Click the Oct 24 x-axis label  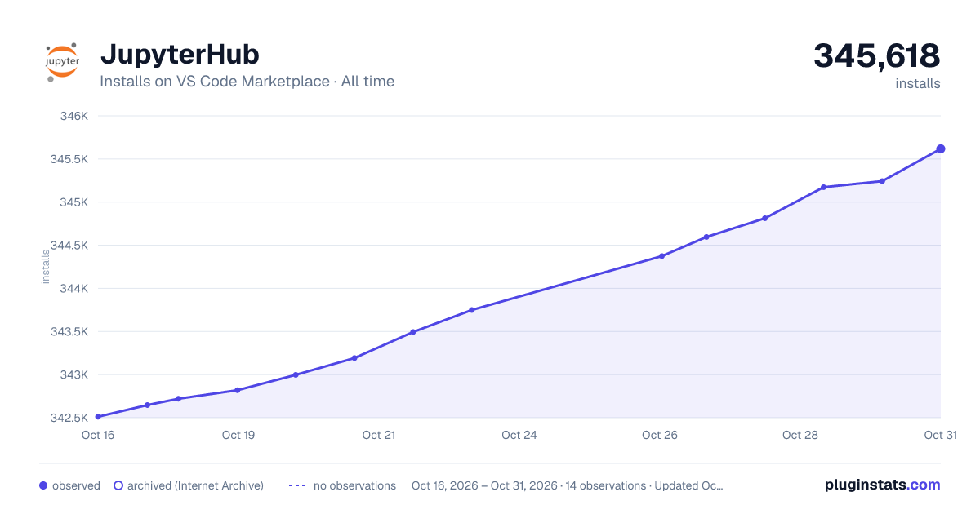point(519,435)
